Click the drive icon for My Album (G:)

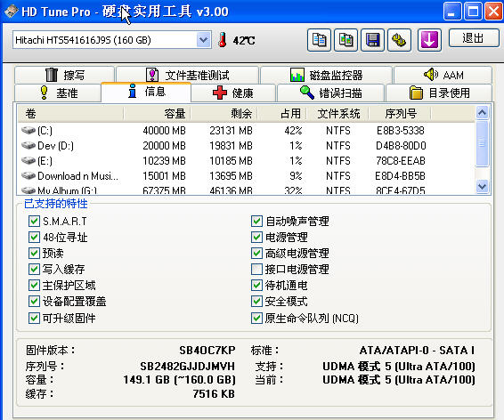tap(28, 190)
